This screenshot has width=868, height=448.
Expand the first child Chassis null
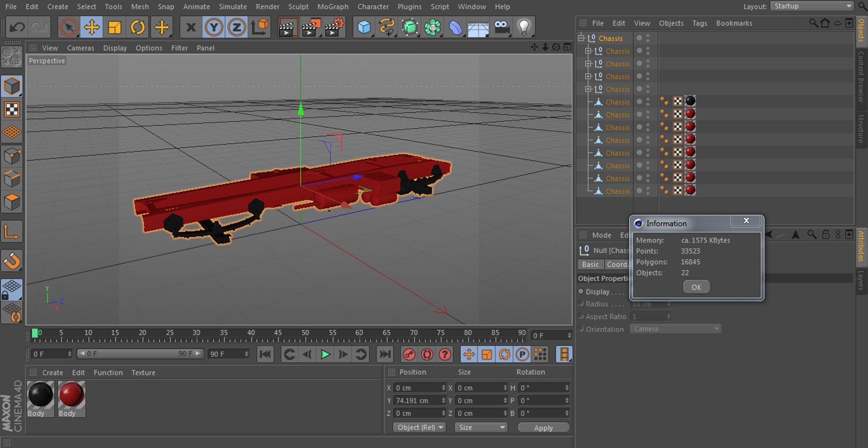coord(588,51)
